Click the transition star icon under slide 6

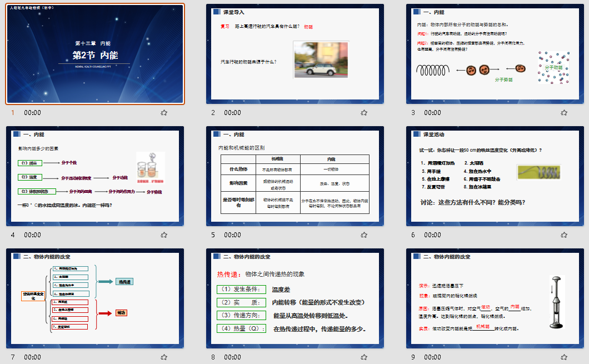(x=564, y=235)
